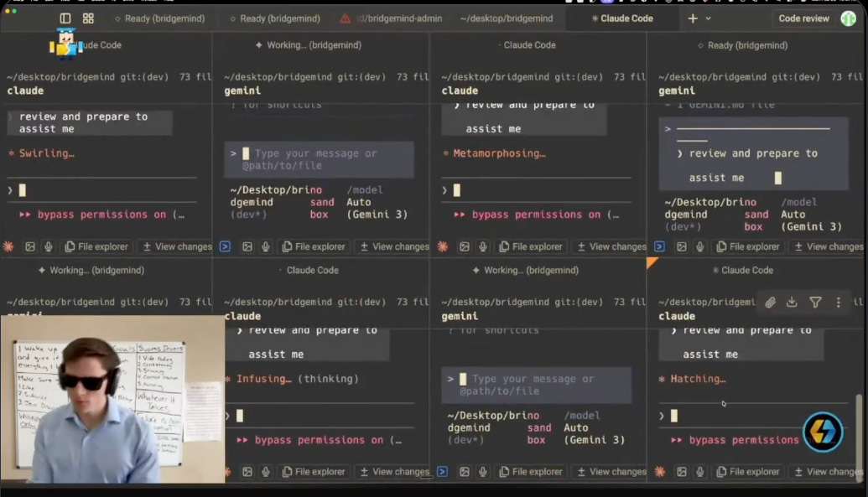Toggle microphone in the Hatching pane

699,472
